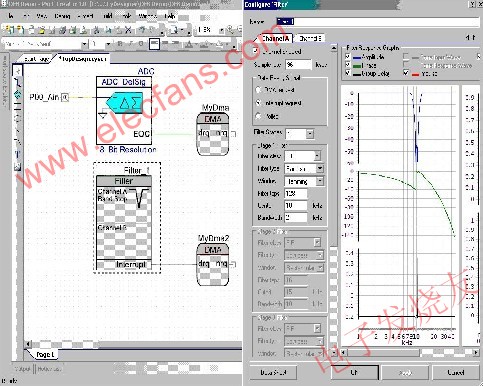Select the DMA request data-ready radio button

pos(258,90)
